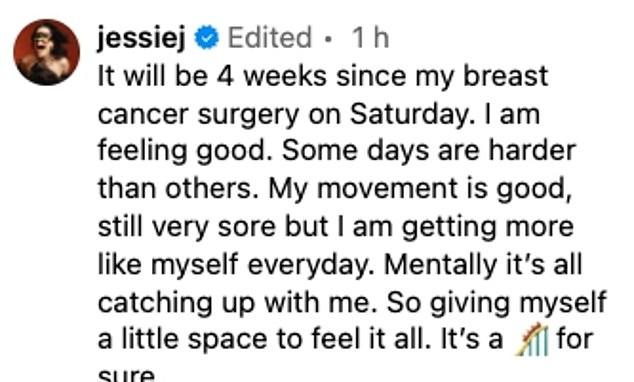Click the roller coaster emoji
634x382 pixels.
(531, 340)
